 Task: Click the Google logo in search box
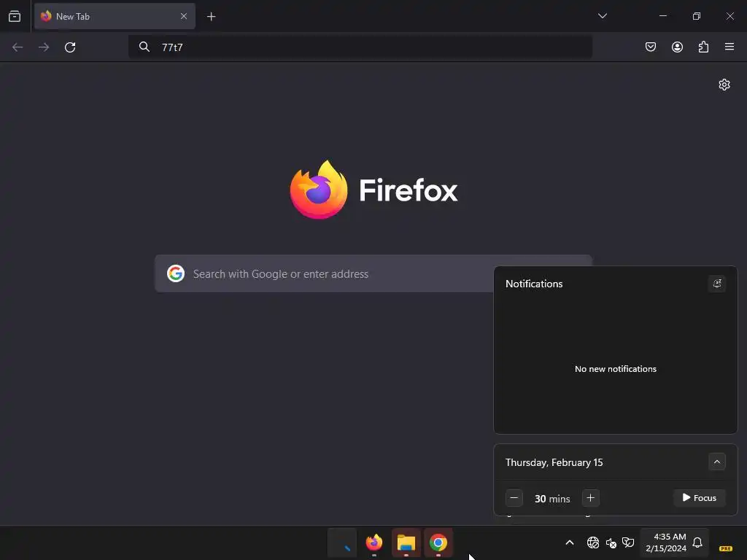point(176,273)
